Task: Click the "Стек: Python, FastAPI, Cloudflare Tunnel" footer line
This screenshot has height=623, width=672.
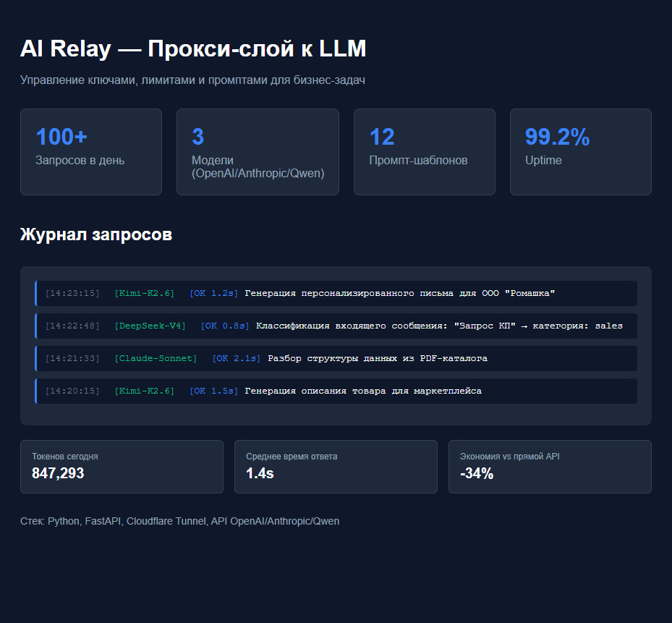Action: tap(179, 522)
